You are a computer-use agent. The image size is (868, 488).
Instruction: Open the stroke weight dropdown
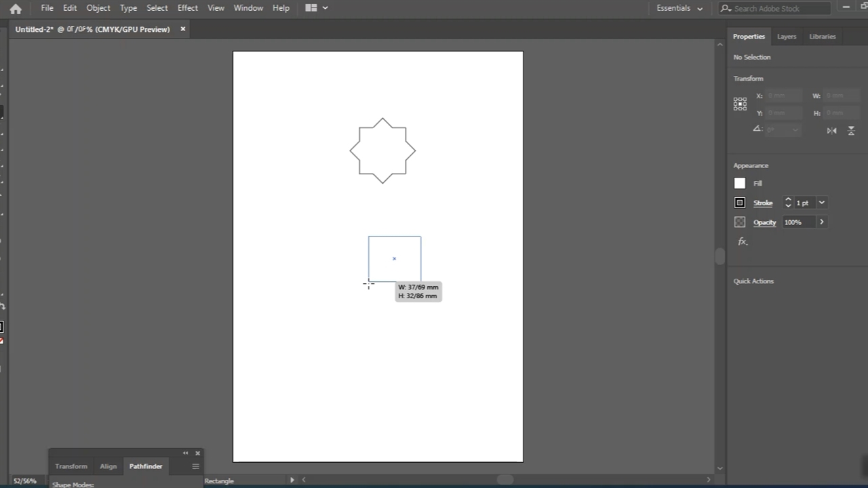coord(822,203)
